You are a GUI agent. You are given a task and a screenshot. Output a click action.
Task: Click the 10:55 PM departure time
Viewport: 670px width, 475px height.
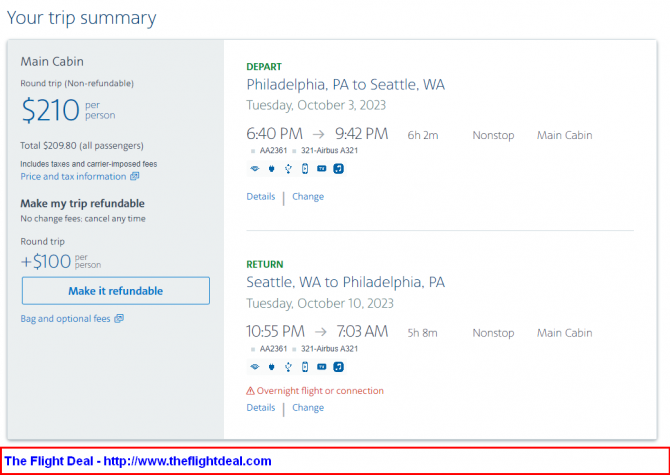coord(276,331)
